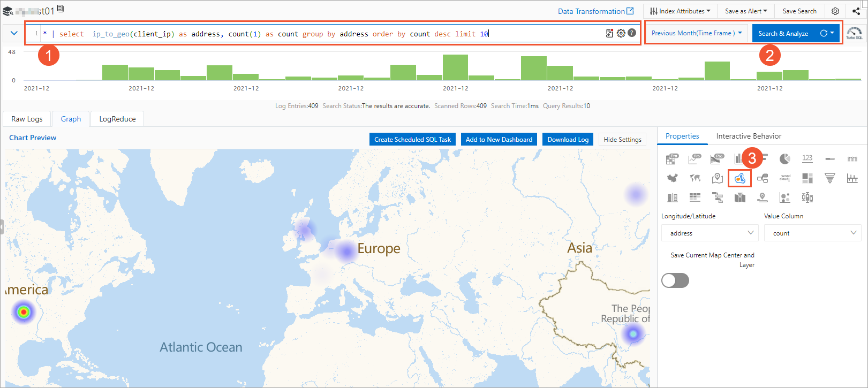
Task: Select the 123 single value chart icon
Action: tap(807, 158)
